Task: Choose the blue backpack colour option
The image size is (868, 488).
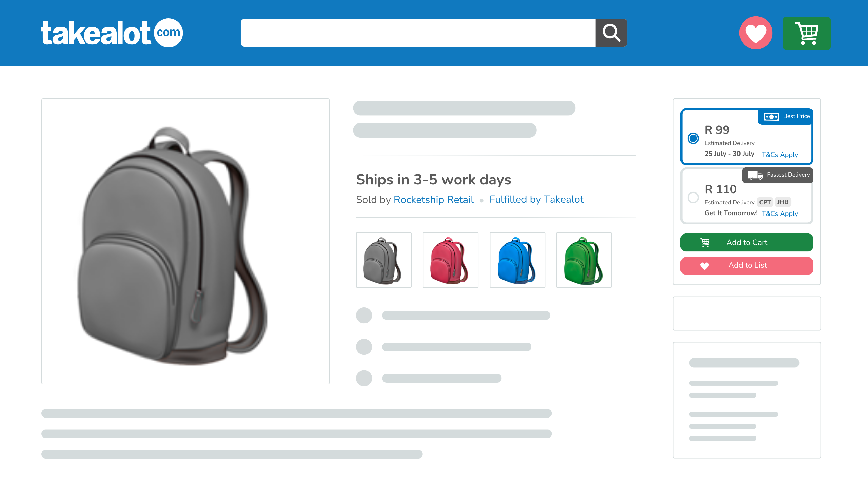Action: click(517, 260)
